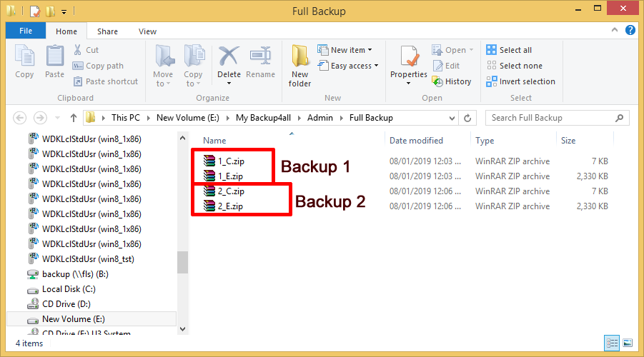The height and width of the screenshot is (357, 644).
Task: Click Admin in the breadcrumb path
Action: (x=320, y=118)
